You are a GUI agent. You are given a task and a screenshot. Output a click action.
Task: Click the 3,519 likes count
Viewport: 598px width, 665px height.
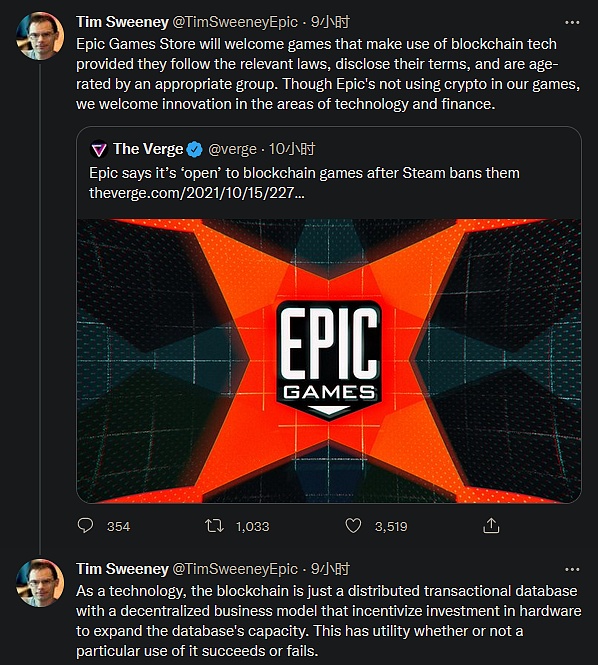point(391,526)
